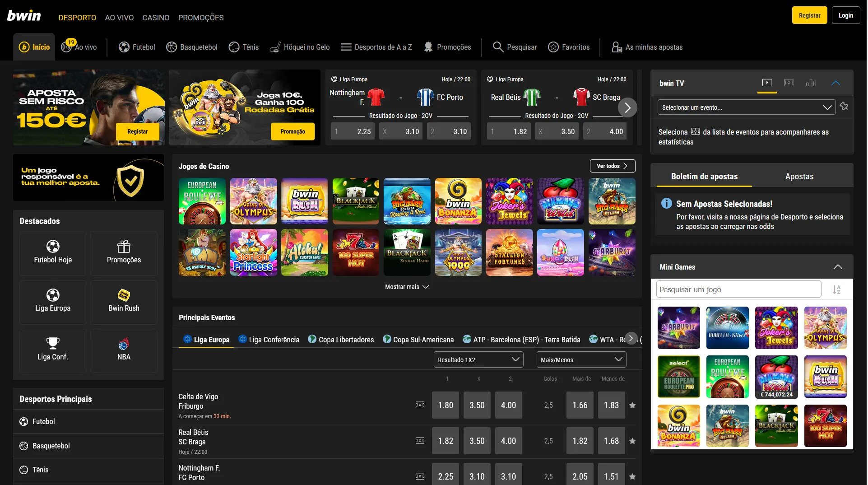The width and height of the screenshot is (868, 485).
Task: Open stats for Real Bétis vs SC Braga row
Action: (420, 441)
